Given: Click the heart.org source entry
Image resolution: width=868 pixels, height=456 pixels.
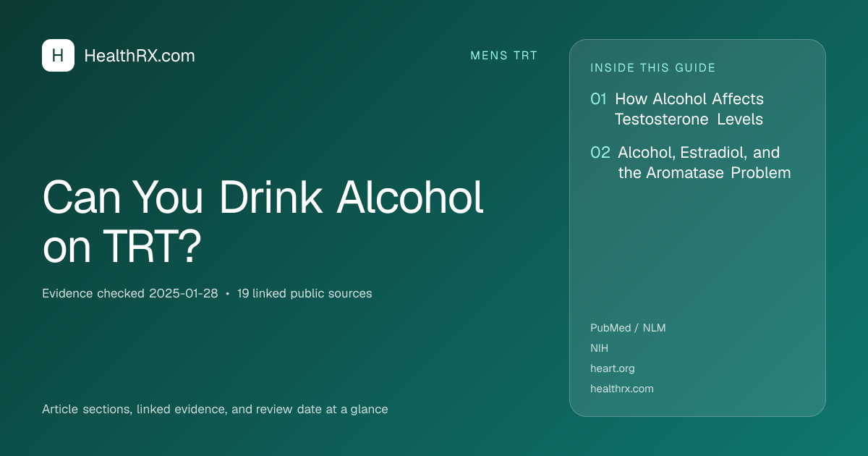Looking at the screenshot, I should (x=613, y=368).
